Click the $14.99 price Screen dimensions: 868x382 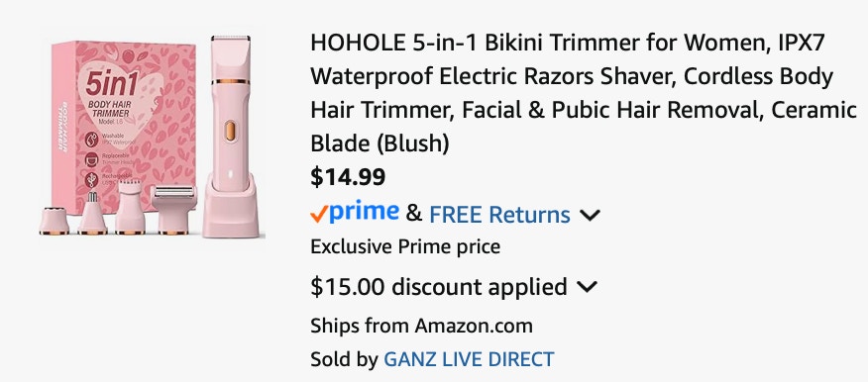pos(348,177)
